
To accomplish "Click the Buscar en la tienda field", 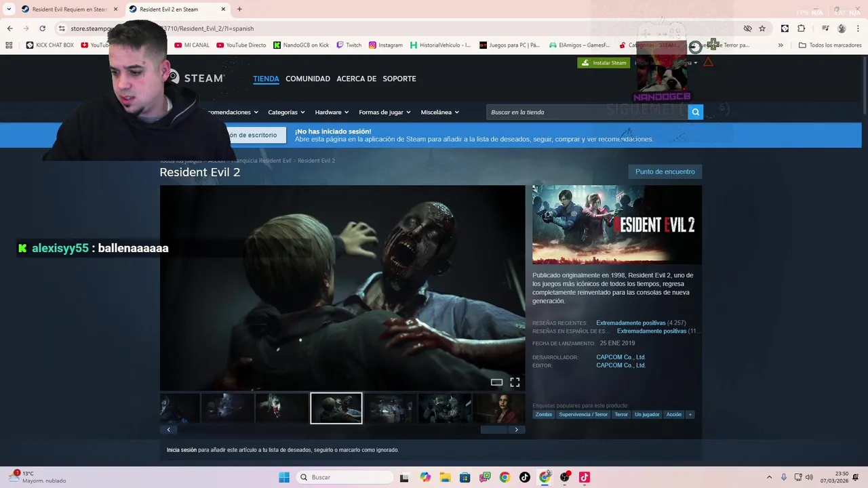I will [587, 112].
